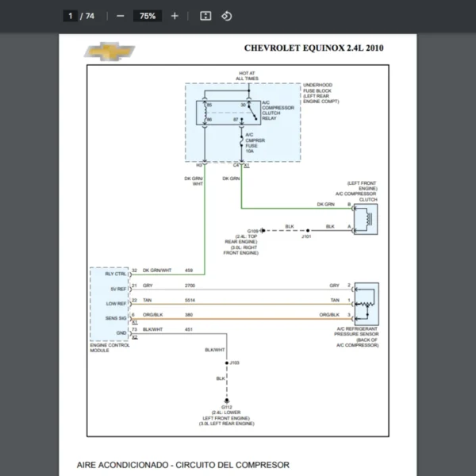The width and height of the screenshot is (476, 476).
Task: Click the total page count 74
Action: pos(90,16)
